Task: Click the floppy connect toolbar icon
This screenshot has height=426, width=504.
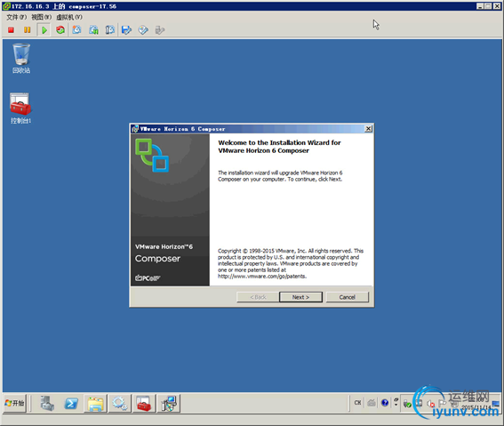Action: pyautogui.click(x=126, y=30)
